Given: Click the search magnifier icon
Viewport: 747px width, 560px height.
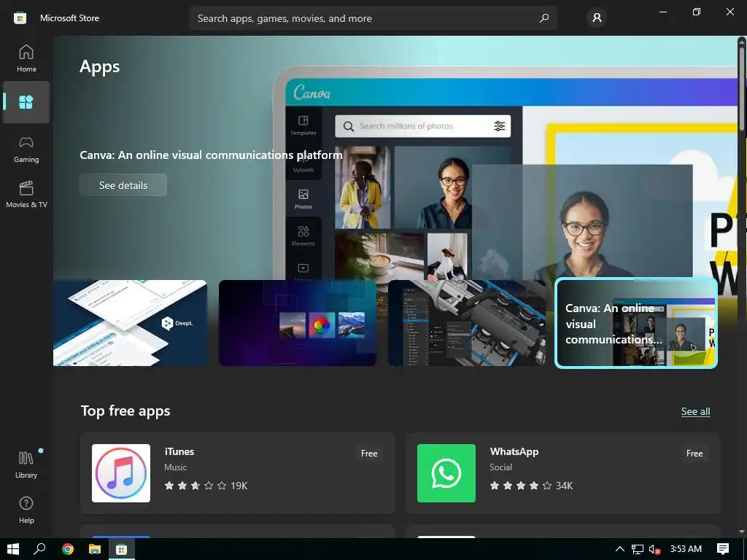Looking at the screenshot, I should [x=543, y=18].
